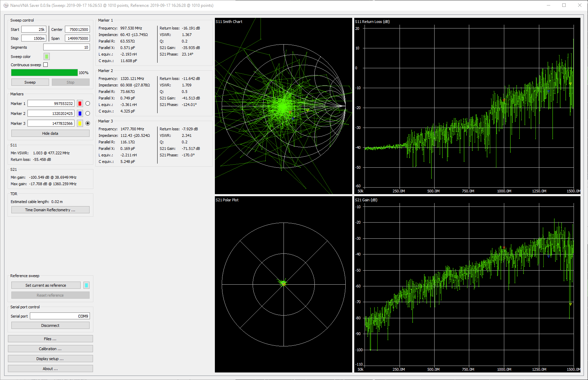
Task: Click the red Marker 1 color swatch
Action: click(80, 104)
